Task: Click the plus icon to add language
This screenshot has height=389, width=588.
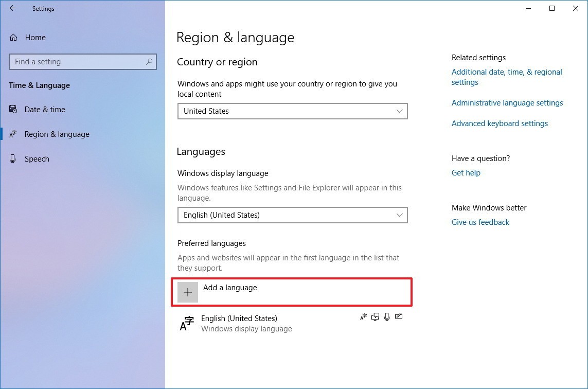Action: click(x=187, y=292)
